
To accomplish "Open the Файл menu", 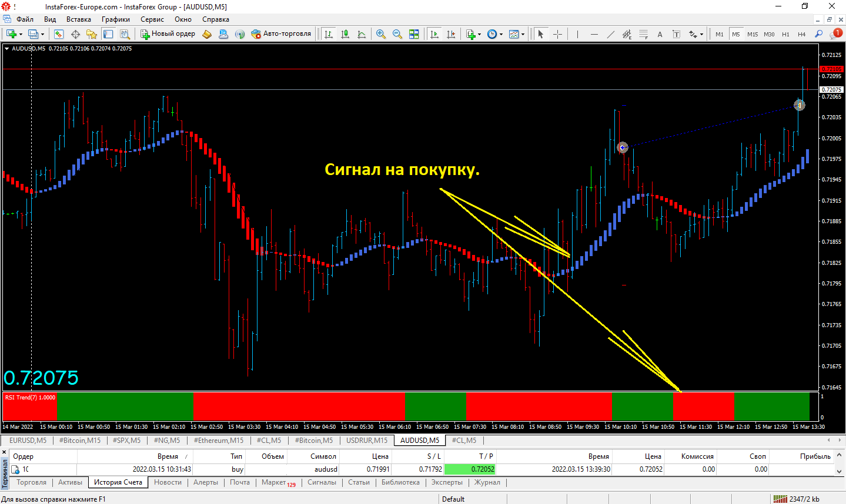I will pyautogui.click(x=25, y=19).
